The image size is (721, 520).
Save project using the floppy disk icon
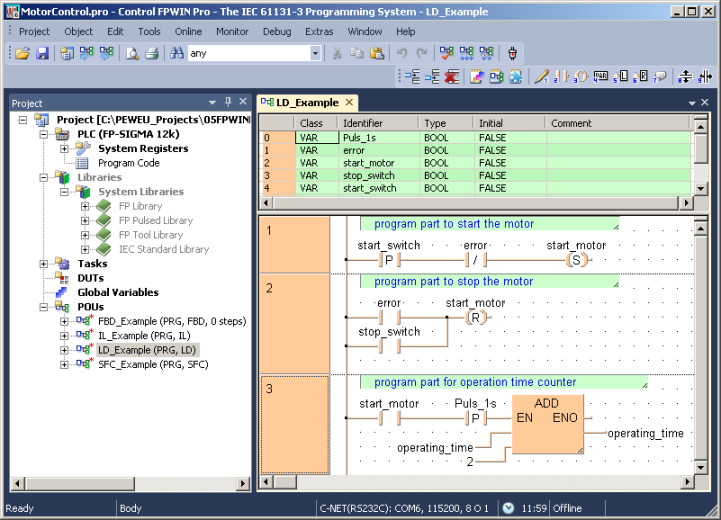pyautogui.click(x=42, y=53)
